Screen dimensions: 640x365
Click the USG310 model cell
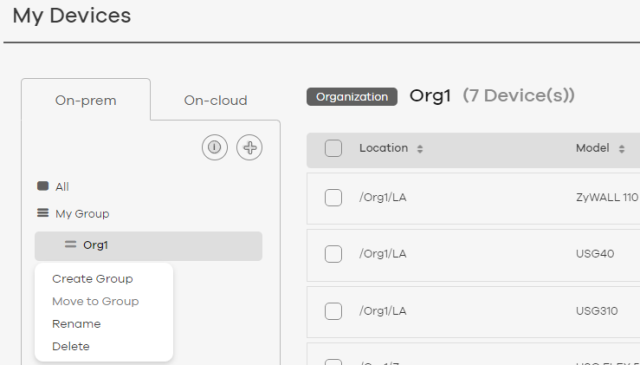tap(597, 311)
